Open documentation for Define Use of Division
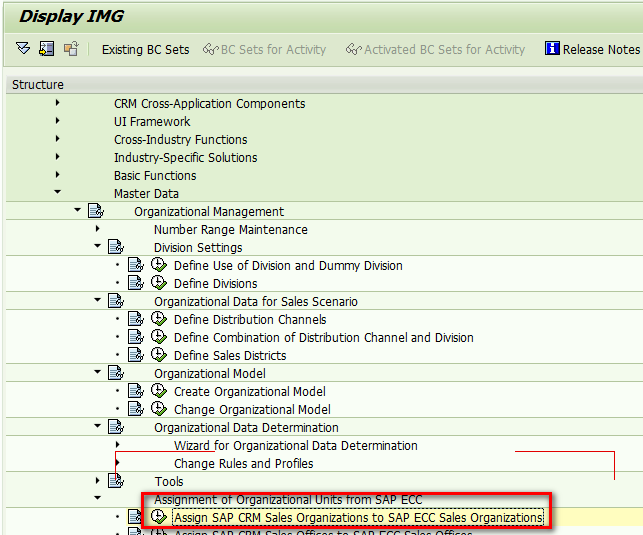The image size is (643, 535). (x=136, y=265)
